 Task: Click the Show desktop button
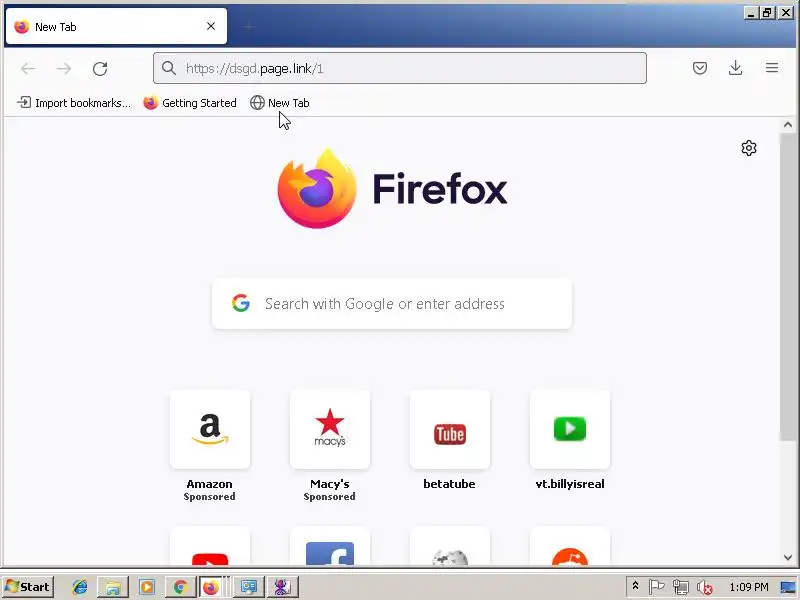click(788, 587)
